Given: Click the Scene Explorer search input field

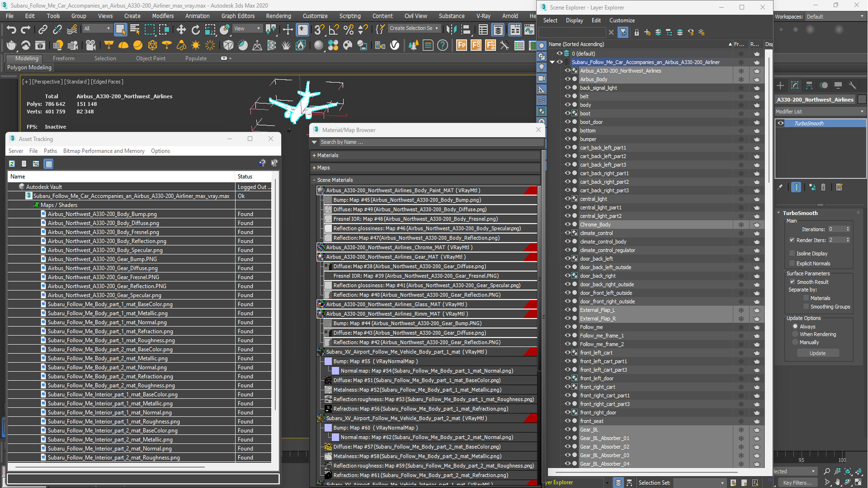Looking at the screenshot, I should (x=572, y=33).
